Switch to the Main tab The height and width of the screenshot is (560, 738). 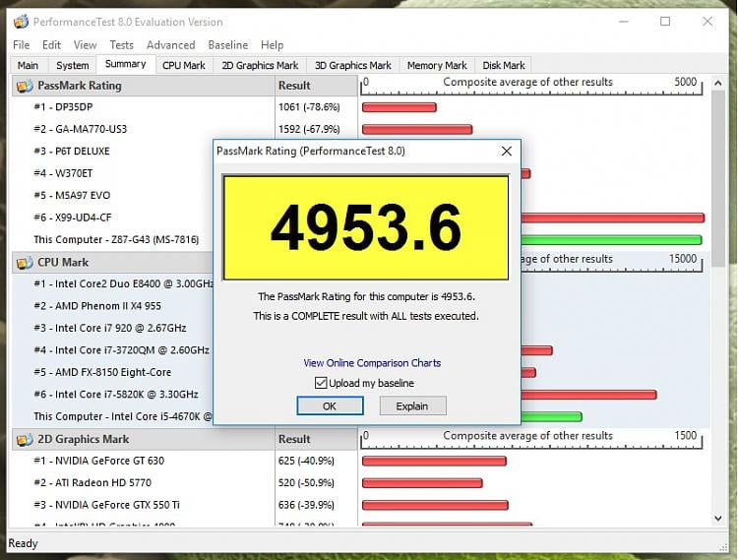(28, 65)
